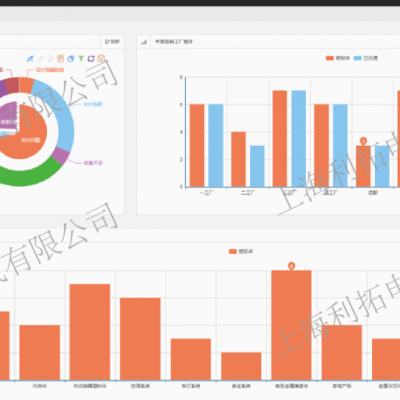Click the 车灯系统 axis label
The image size is (400, 400).
click(x=191, y=386)
